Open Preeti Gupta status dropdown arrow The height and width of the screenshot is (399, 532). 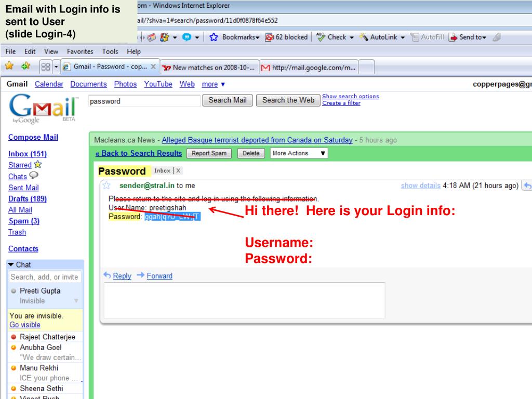[76, 301]
